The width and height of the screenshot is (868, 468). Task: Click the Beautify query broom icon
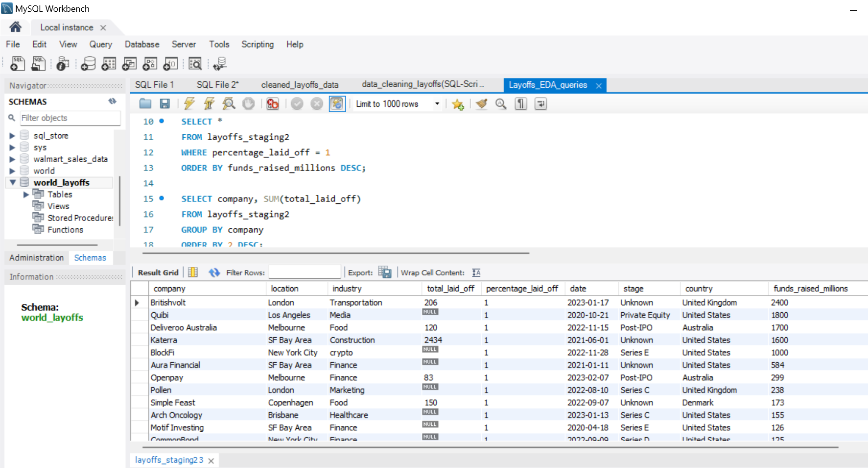(x=482, y=104)
